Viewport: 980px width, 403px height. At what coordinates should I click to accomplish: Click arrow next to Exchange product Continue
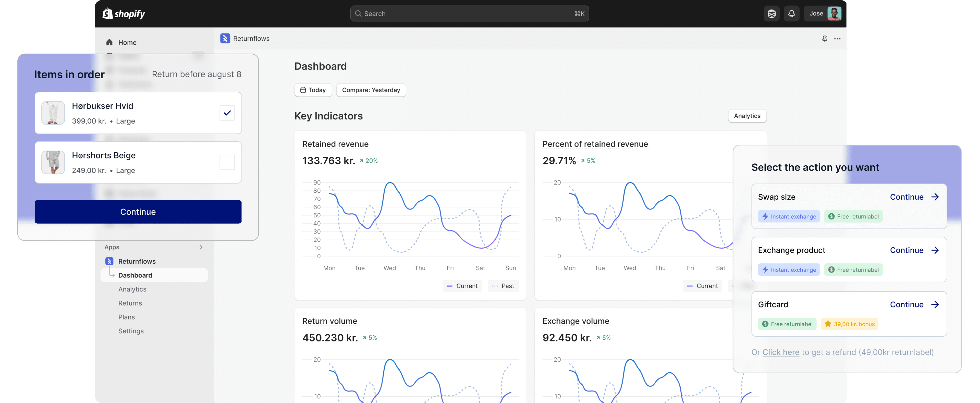935,250
